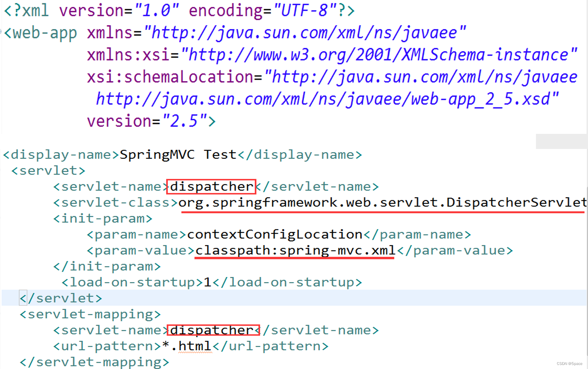Image resolution: width=588 pixels, height=369 pixels.
Task: Click the closing servlet tag on highlighted line
Action: 61,298
